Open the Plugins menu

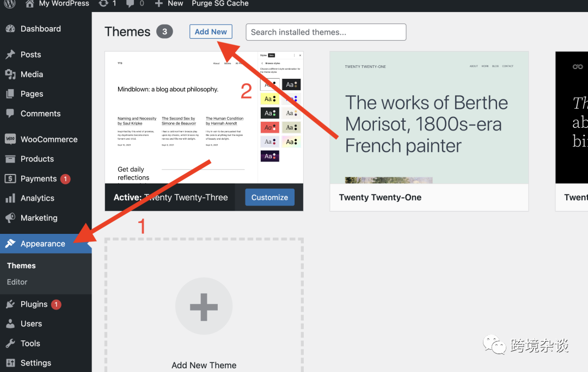34,304
